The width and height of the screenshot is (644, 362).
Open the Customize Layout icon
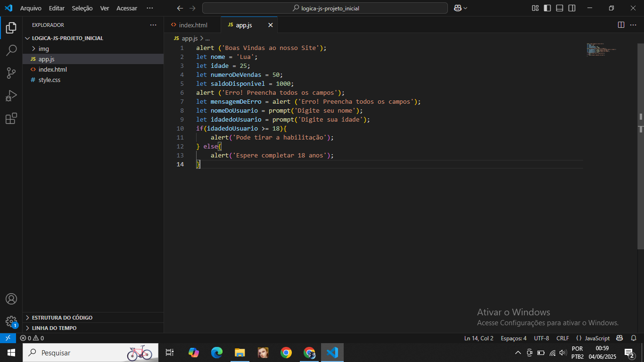click(x=535, y=8)
